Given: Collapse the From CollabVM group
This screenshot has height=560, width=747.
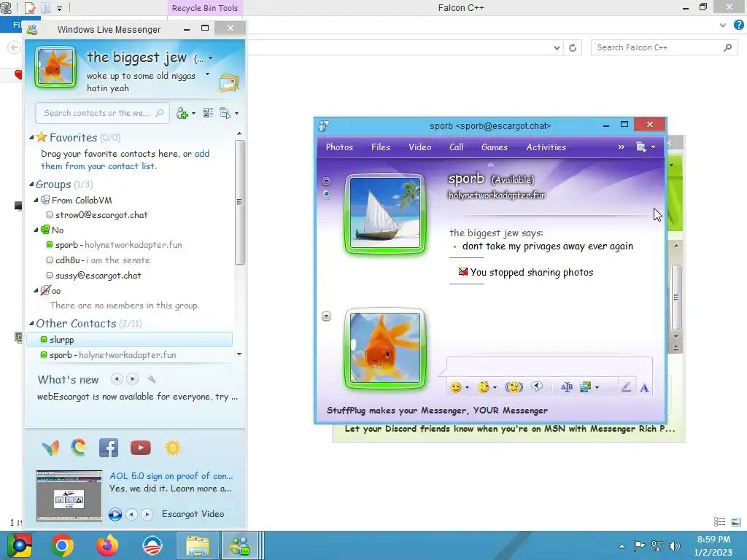Looking at the screenshot, I should coord(36,201).
